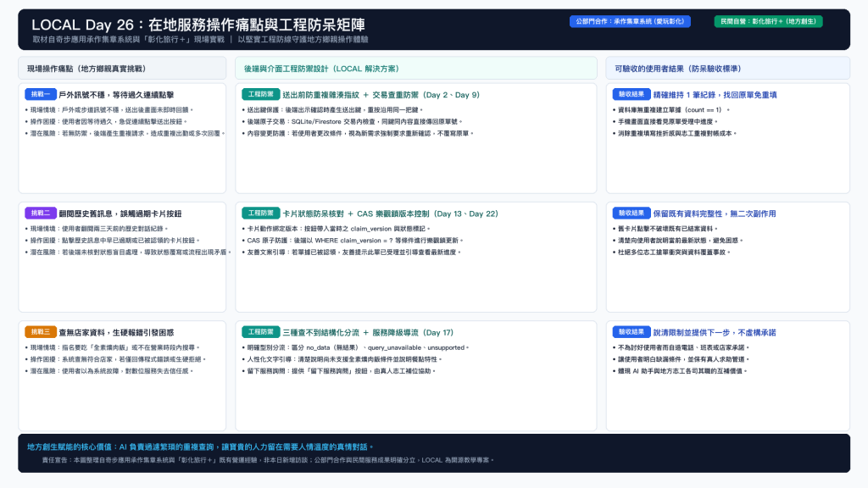
Task: Click bullet '手機畫面直接看見原單受理中進度'
Action: pos(665,121)
